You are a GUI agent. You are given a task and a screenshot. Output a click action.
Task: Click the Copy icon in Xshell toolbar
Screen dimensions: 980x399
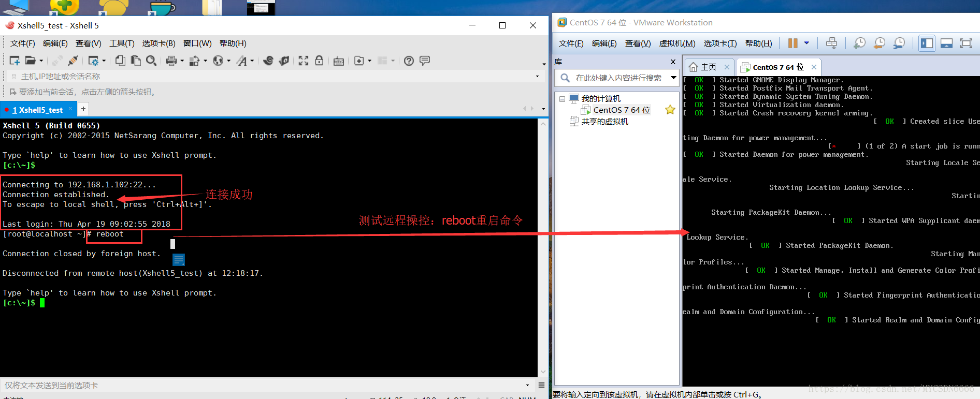(x=120, y=61)
